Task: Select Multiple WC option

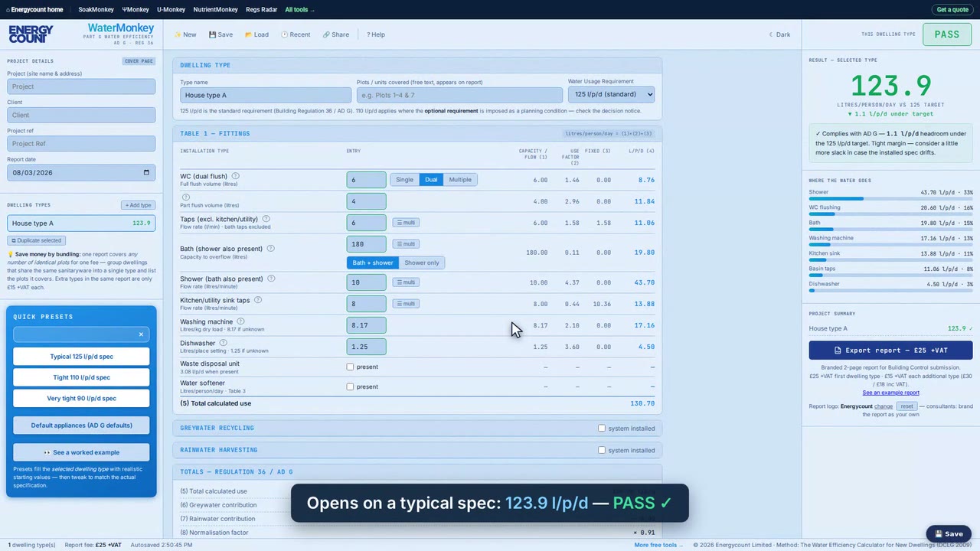Action: 460,180
